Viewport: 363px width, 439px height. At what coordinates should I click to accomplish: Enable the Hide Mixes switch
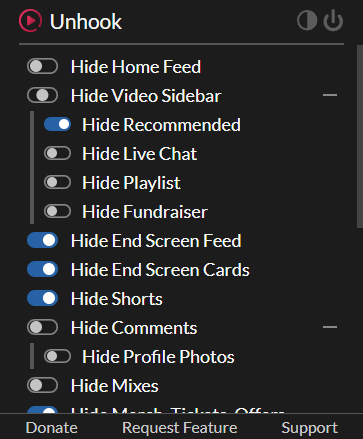tap(42, 385)
